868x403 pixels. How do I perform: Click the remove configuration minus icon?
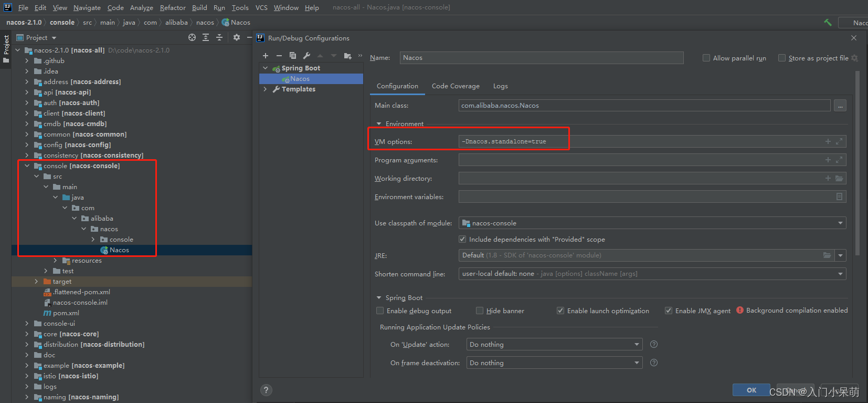279,56
